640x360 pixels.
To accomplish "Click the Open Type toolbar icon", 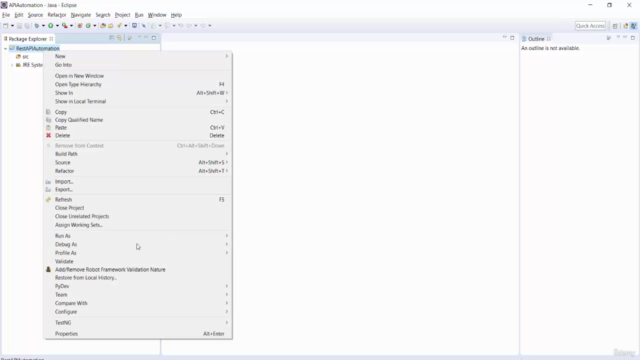I will tap(103, 26).
